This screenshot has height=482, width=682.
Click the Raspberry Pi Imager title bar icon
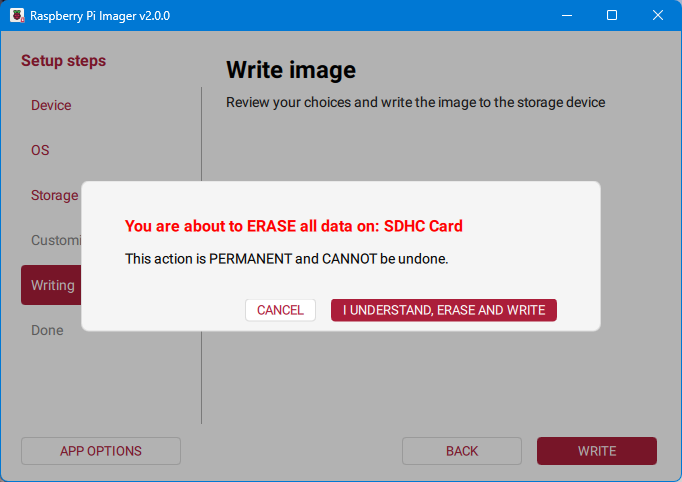(x=17, y=16)
